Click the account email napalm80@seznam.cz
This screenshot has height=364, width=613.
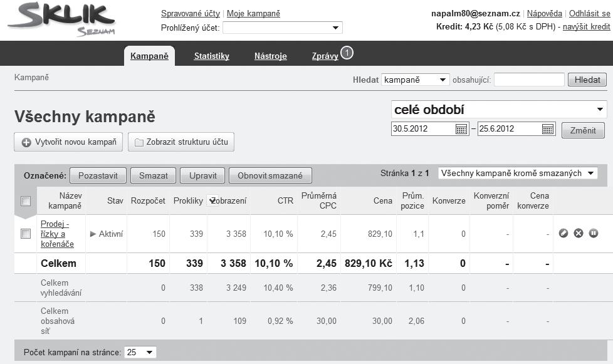pyautogui.click(x=475, y=13)
